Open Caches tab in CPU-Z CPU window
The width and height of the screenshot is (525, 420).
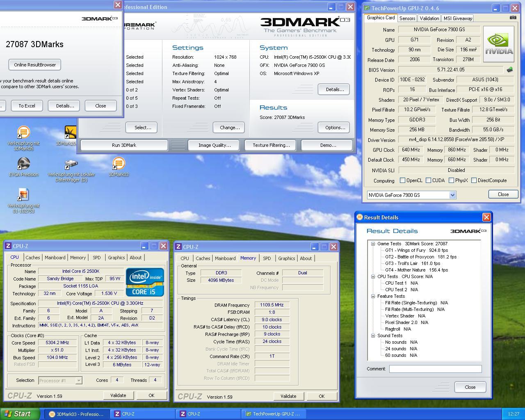coord(32,258)
